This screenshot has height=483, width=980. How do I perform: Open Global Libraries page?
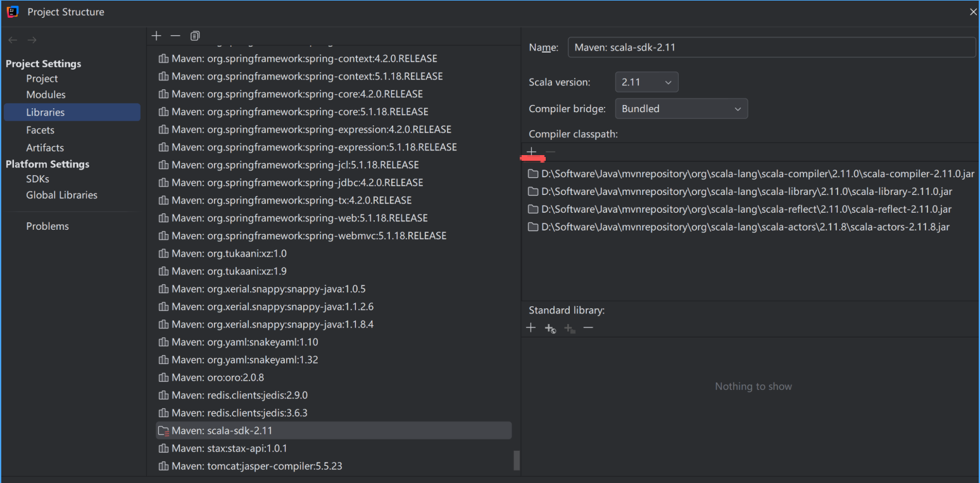[61, 195]
